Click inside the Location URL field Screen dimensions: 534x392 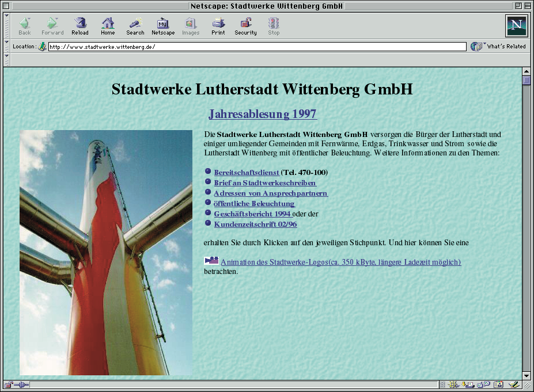coord(256,47)
